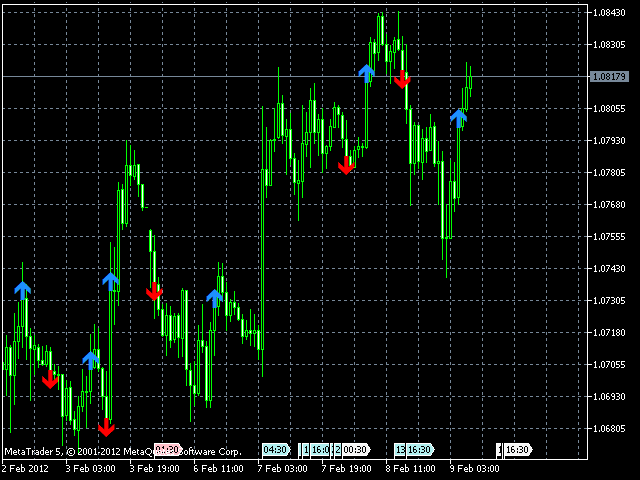Screen dimensions: 640x480
Task: Select the cyan 16:30 event marker
Action: [420, 450]
